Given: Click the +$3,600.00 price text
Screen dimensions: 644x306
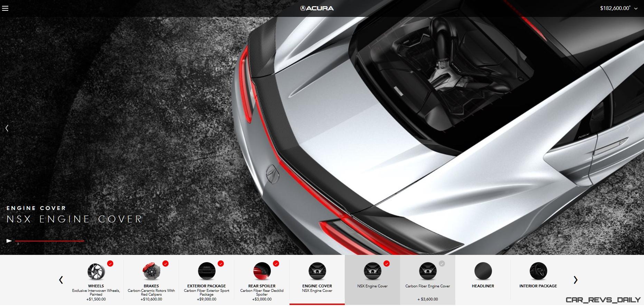Looking at the screenshot, I should (428, 299).
